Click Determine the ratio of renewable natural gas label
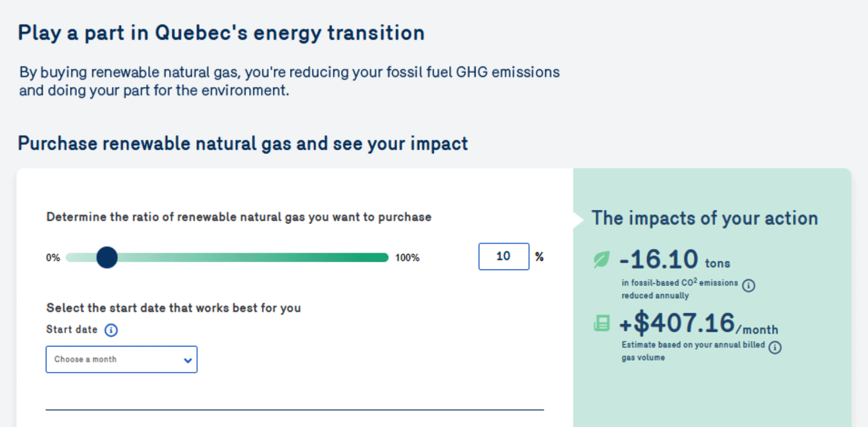The width and height of the screenshot is (868, 427). [239, 217]
